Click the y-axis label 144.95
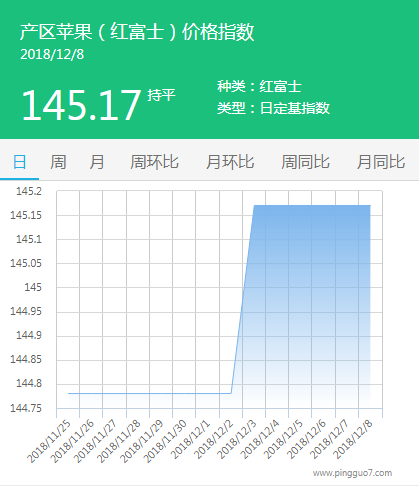419x486 pixels. coord(26,311)
